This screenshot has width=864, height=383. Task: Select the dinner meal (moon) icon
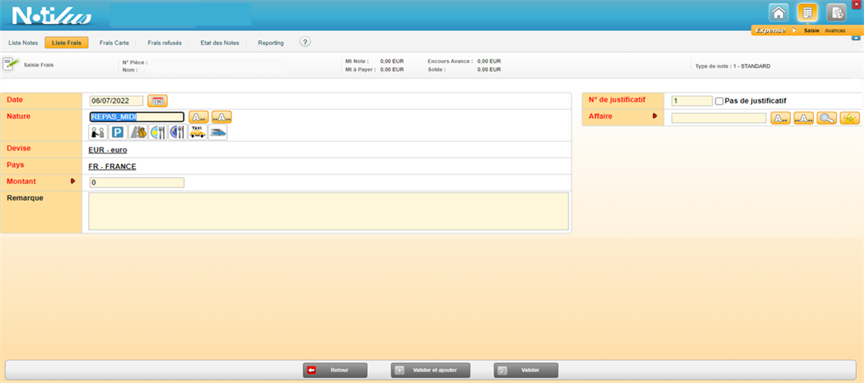coord(177,132)
